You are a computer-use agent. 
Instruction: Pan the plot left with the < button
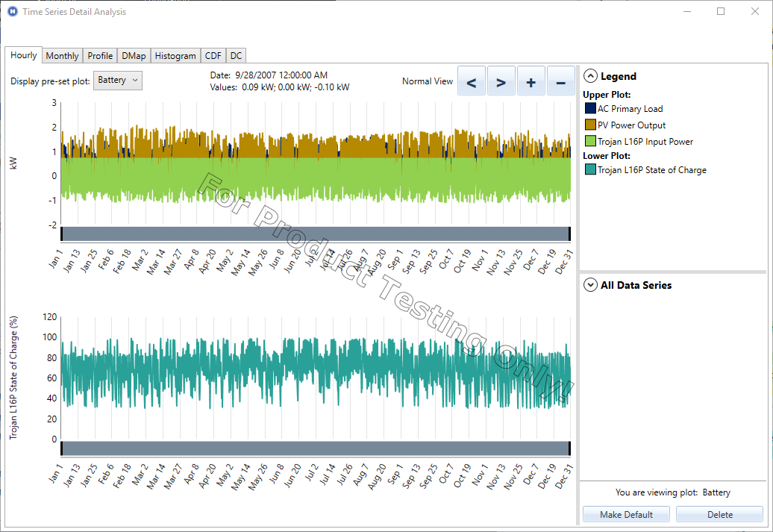tap(471, 81)
